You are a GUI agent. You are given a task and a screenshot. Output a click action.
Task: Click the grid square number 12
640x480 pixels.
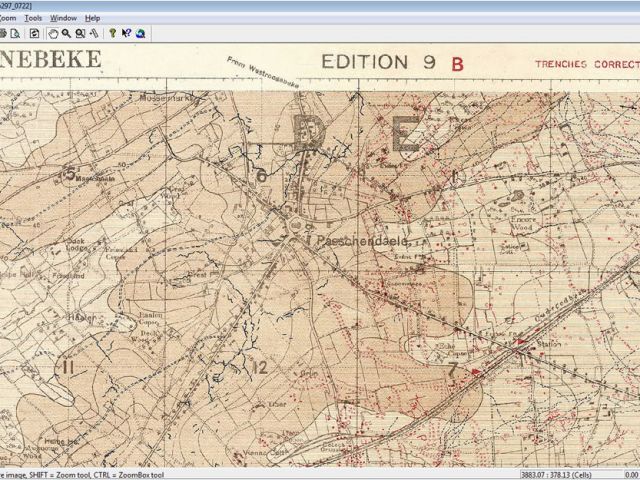(260, 367)
